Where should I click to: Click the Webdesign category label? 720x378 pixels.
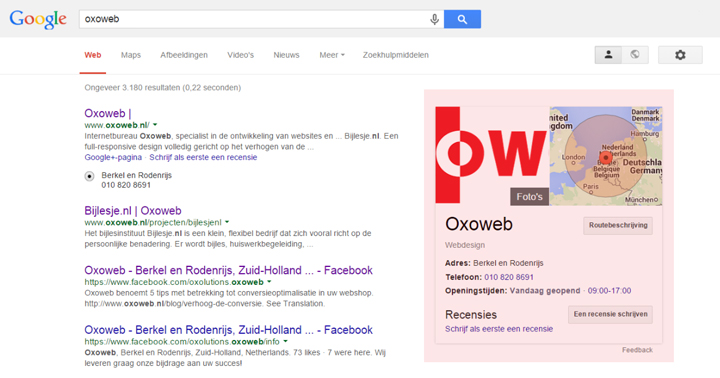pyautogui.click(x=465, y=245)
